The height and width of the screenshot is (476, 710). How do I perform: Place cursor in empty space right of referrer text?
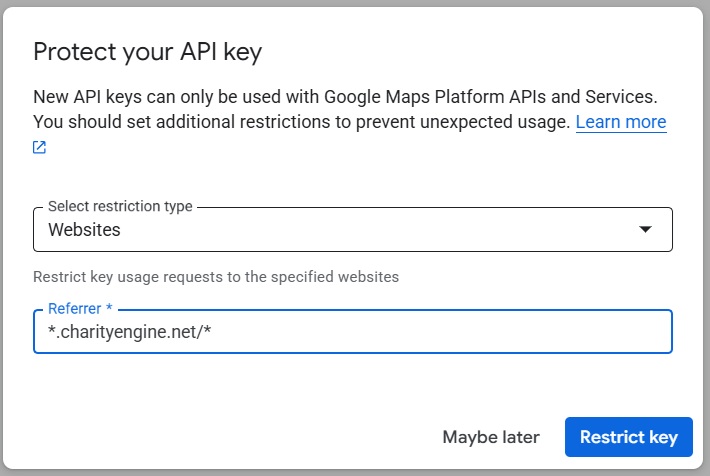pyautogui.click(x=450, y=332)
